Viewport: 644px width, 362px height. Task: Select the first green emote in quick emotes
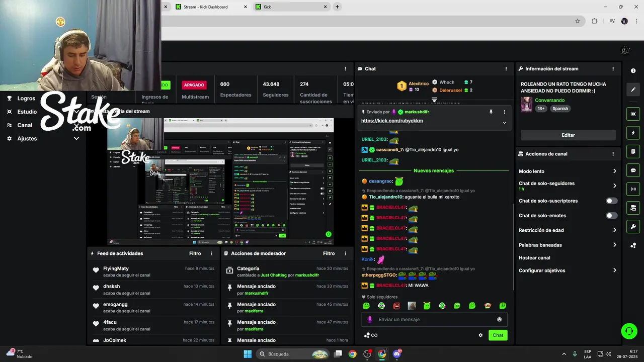[x=367, y=306]
